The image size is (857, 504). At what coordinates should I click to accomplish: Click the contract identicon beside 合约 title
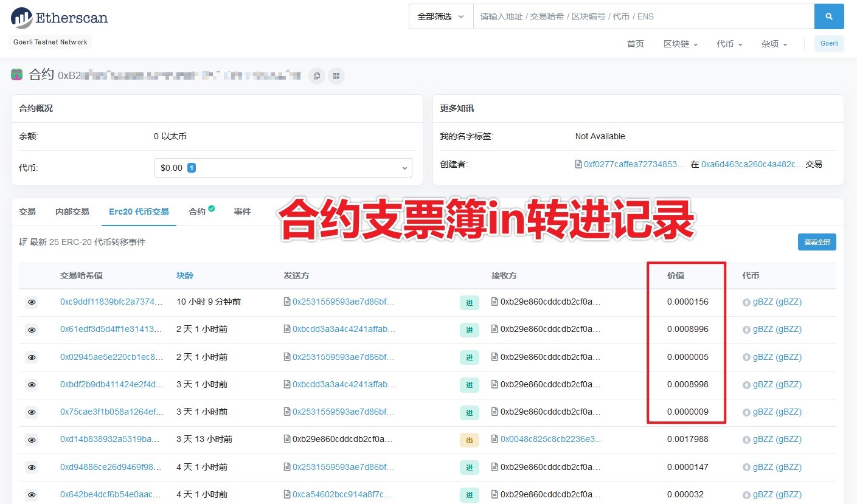(x=17, y=75)
